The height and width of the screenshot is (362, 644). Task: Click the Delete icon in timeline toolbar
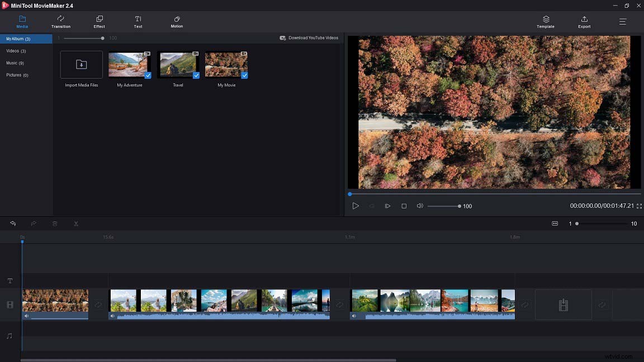(x=55, y=223)
